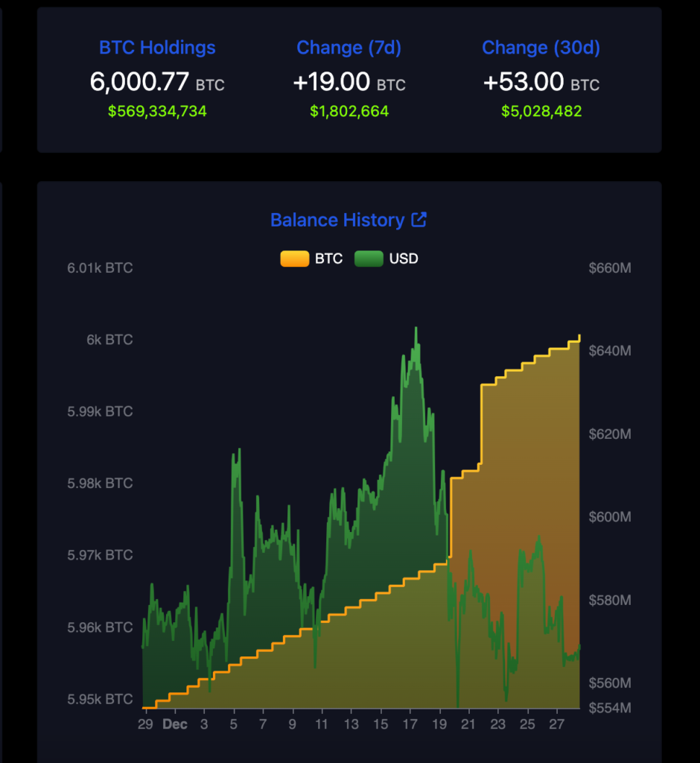Select the Change (30d) header
700x763 pixels.
pos(541,47)
